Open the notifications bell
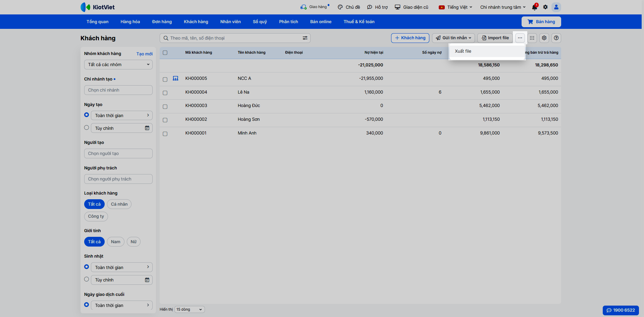The image size is (644, 317). [x=535, y=7]
